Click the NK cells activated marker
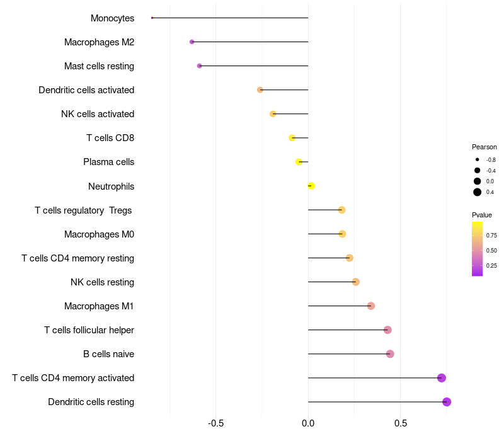The image size is (504, 441). 273,114
